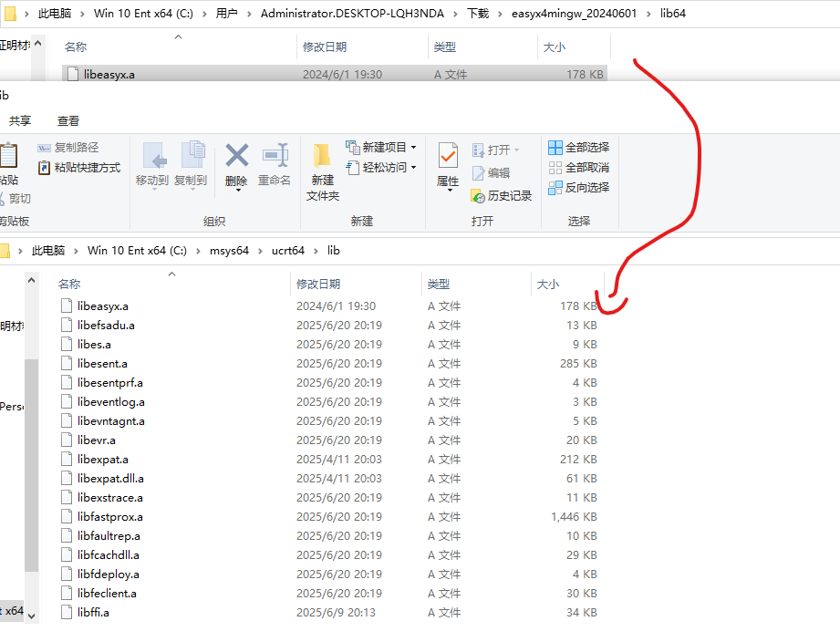Click 下载 in the back window address bar
The height and width of the screenshot is (642, 840).
coord(478,14)
